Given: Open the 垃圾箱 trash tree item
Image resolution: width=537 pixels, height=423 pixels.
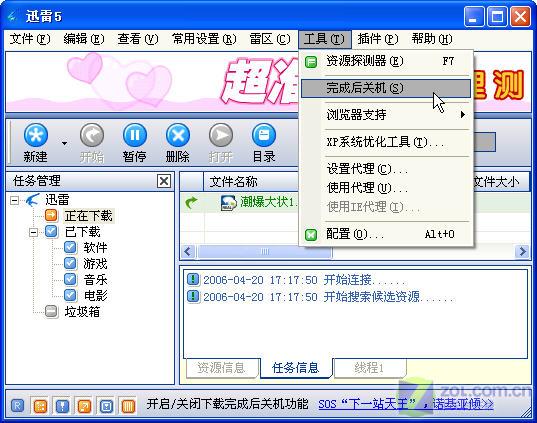Looking at the screenshot, I should pyautogui.click(x=82, y=312).
